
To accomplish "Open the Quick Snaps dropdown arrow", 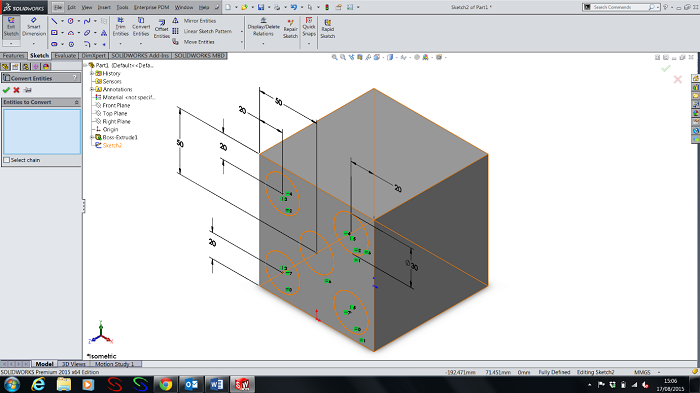I will click(308, 44).
